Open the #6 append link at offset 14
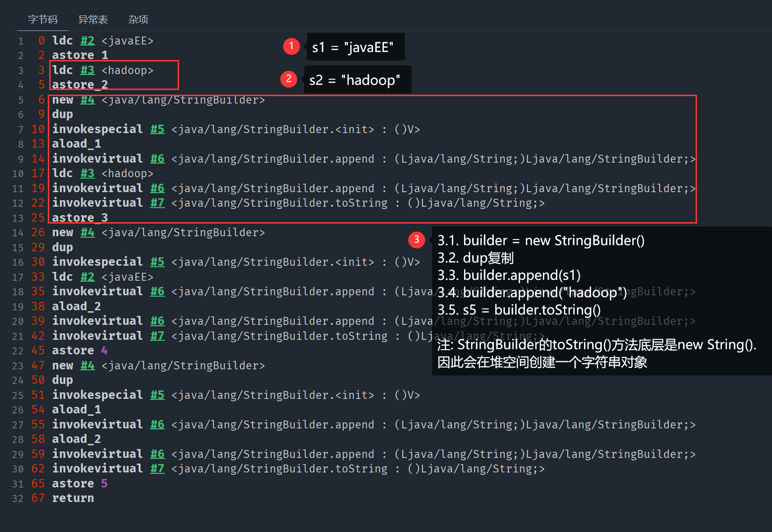Screen dimensions: 772x532 click(157, 159)
